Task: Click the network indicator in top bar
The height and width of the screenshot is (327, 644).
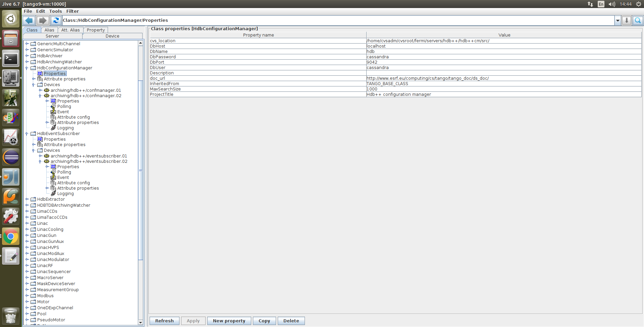Action: pyautogui.click(x=590, y=4)
